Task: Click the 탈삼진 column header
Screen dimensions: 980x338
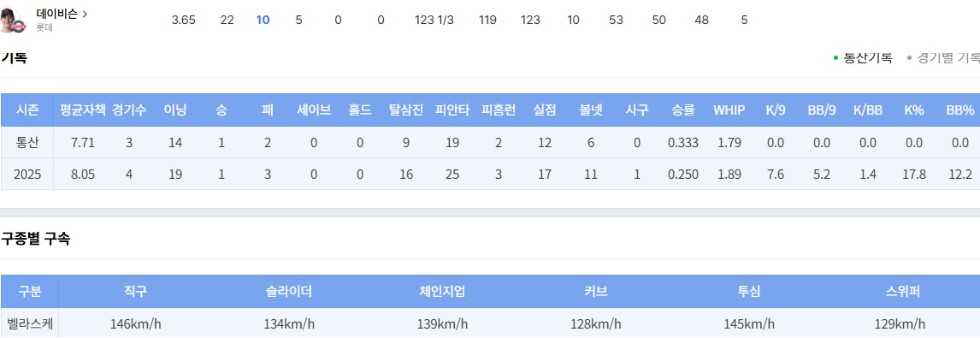Action: [405, 110]
